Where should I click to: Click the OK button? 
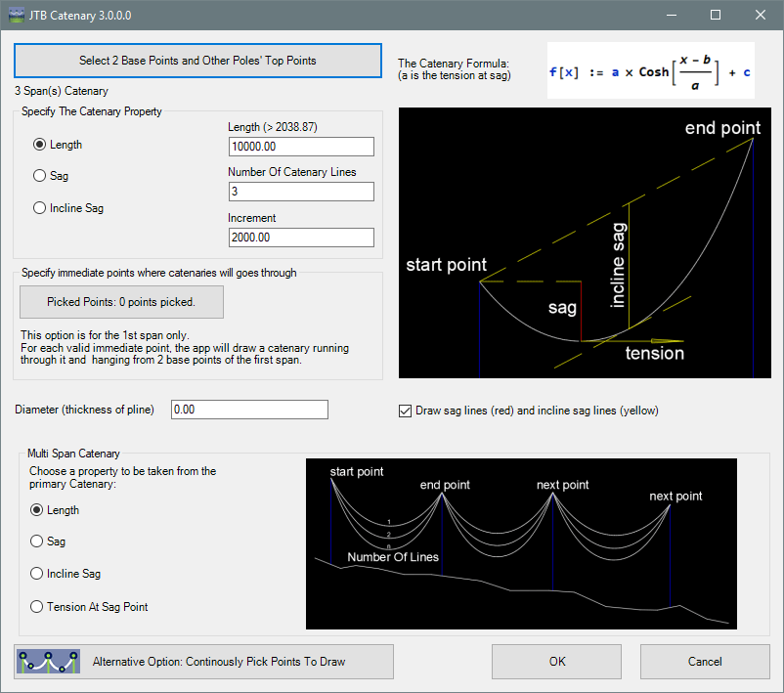[x=556, y=662]
